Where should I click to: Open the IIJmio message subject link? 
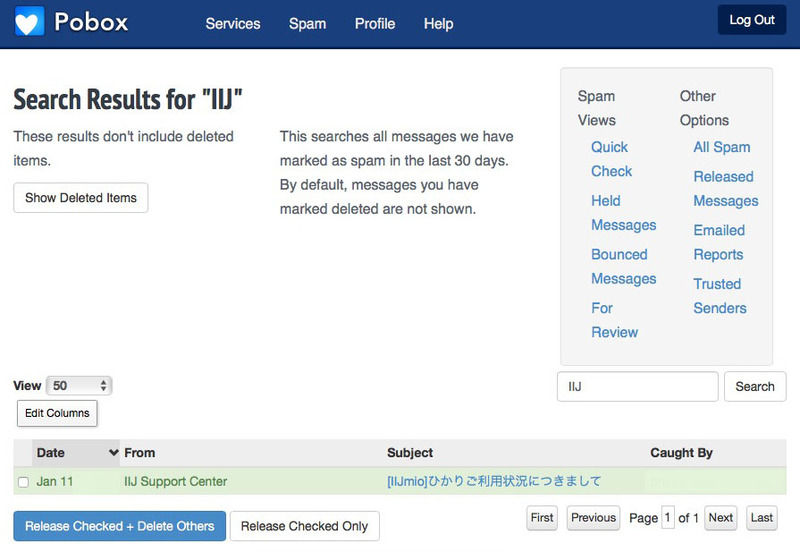(x=494, y=481)
